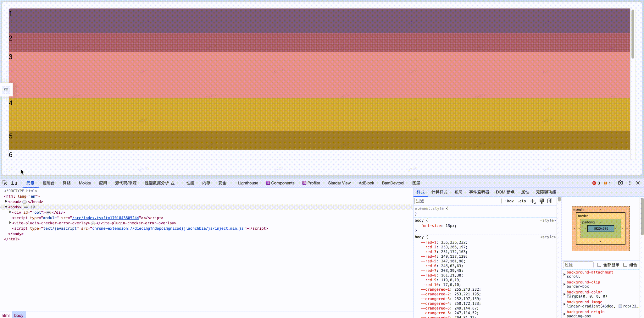Toggle the device toolbar emulation icon

tap(14, 183)
